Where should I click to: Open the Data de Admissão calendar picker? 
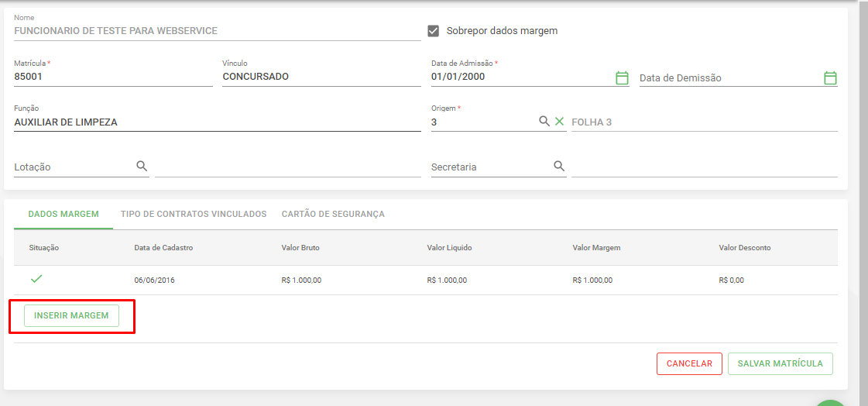click(x=623, y=77)
